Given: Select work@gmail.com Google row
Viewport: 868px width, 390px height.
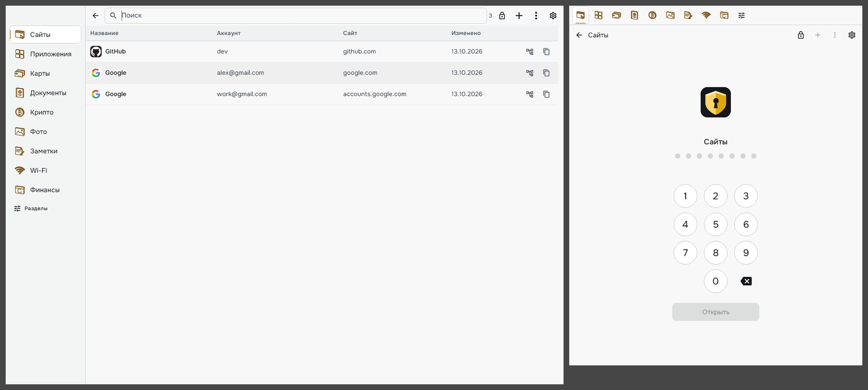Looking at the screenshot, I should (322, 94).
